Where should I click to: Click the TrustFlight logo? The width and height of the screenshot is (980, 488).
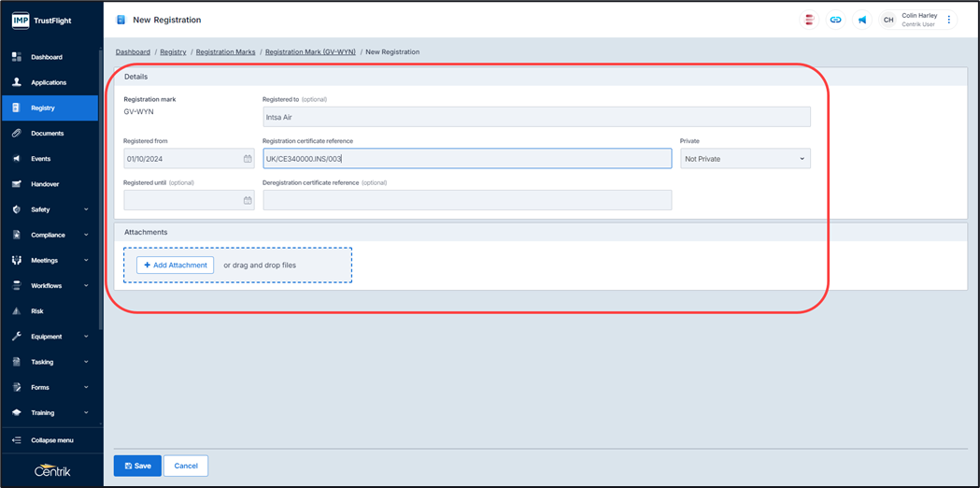tap(42, 20)
